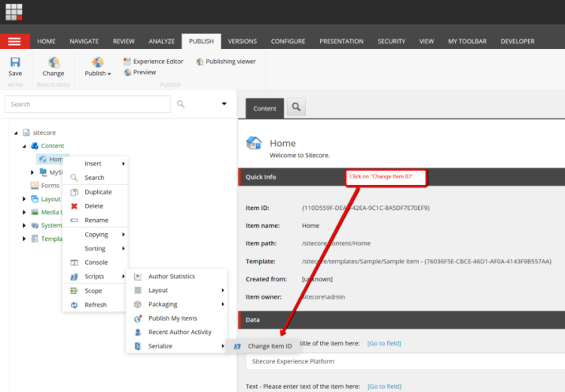This screenshot has height=392, width=565.
Task: Choose Delete from the context menu
Action: pos(94,206)
